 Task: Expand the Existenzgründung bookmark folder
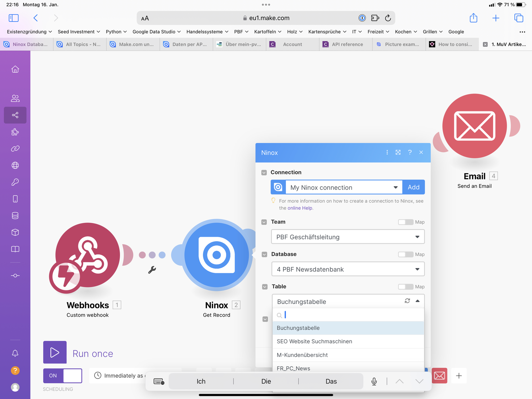click(x=29, y=32)
